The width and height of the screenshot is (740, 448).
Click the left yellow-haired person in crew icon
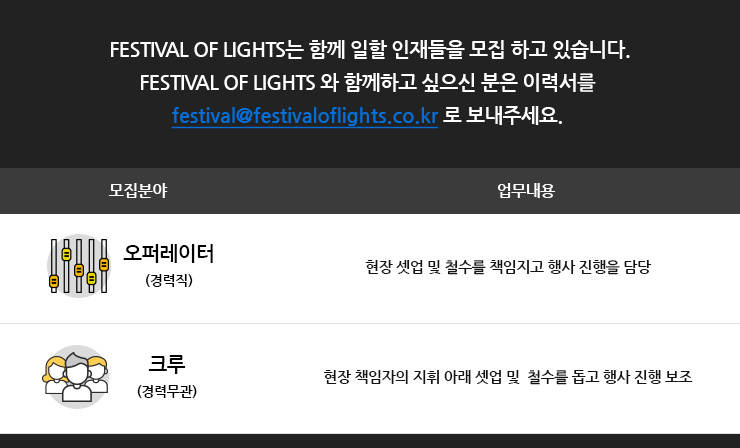pyautogui.click(x=54, y=375)
